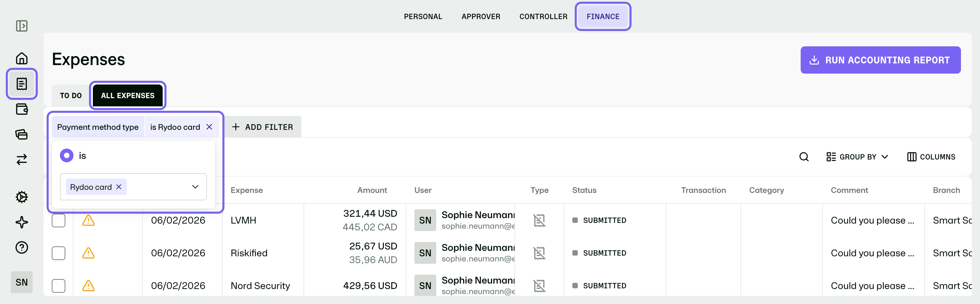980x304 pixels.
Task: Check the LVMH expense checkbox
Action: (59, 220)
